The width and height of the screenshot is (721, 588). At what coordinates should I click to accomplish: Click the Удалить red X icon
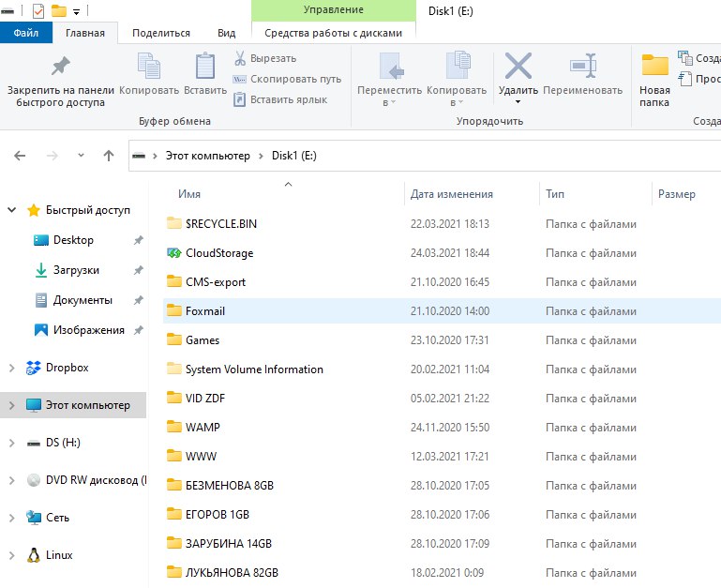(518, 66)
